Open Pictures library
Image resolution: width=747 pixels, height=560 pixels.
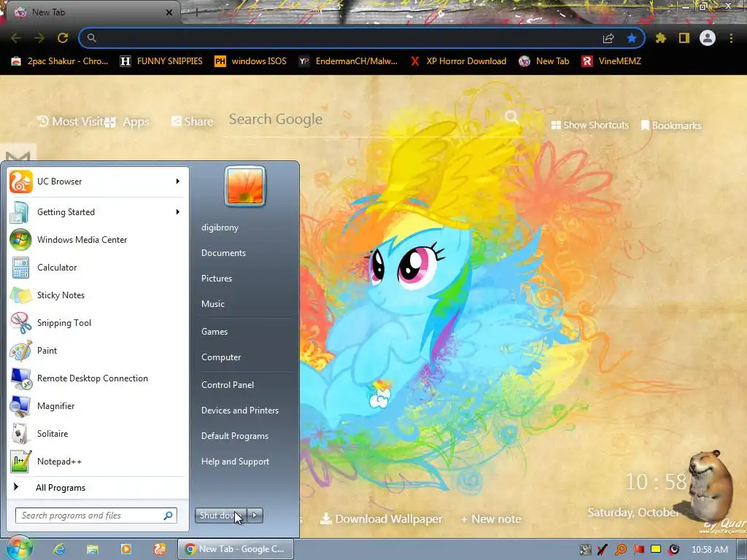tap(216, 279)
